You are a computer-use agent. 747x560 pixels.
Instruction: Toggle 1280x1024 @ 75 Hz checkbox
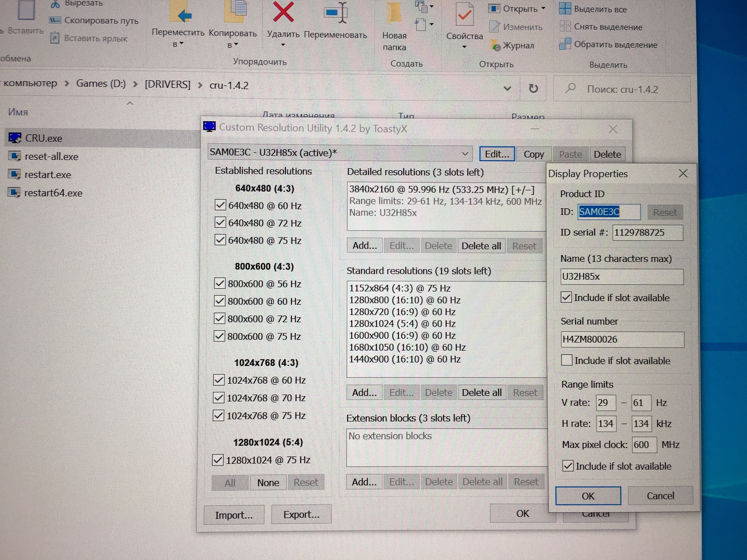(x=218, y=460)
